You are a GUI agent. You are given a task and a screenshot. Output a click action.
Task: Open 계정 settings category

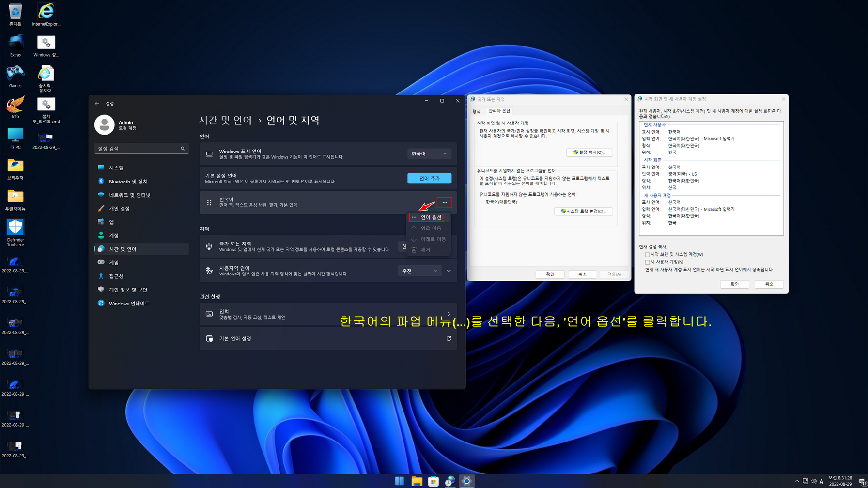pyautogui.click(x=141, y=235)
